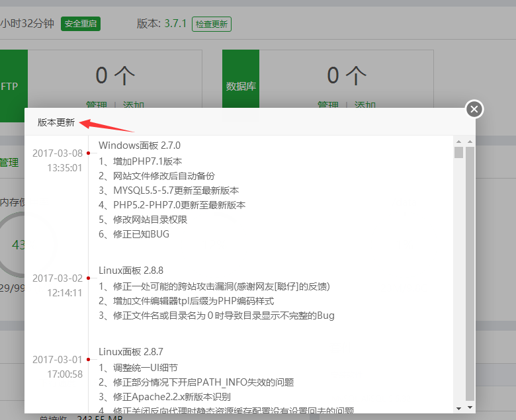Viewport: 516px width, 420px height.
Task: Click the 2017-03-08 date entry
Action: point(58,153)
